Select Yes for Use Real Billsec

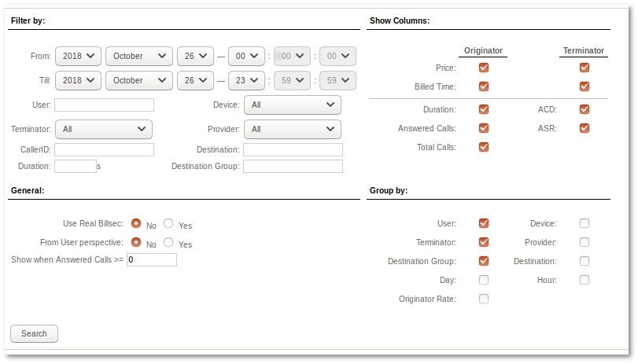[x=168, y=224]
